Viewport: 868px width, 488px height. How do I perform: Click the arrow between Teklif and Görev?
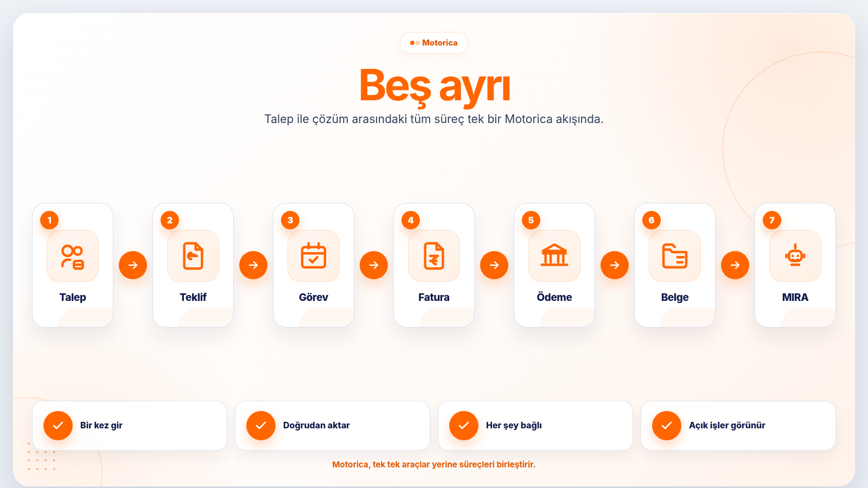253,265
